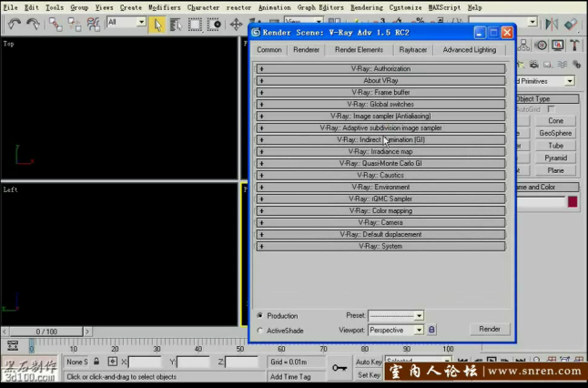Click the 0 / 100 time slider
This screenshot has height=388, width=588.
pyautogui.click(x=46, y=332)
